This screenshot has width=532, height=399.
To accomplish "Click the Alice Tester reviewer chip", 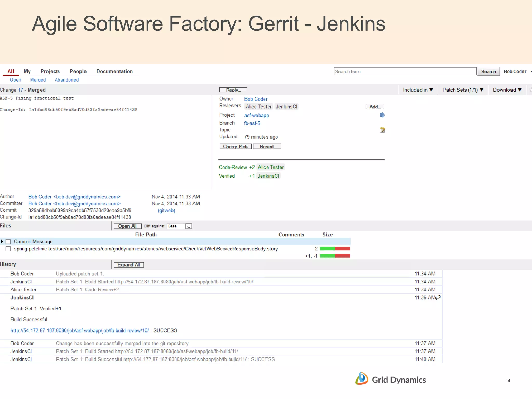I will tap(258, 107).
